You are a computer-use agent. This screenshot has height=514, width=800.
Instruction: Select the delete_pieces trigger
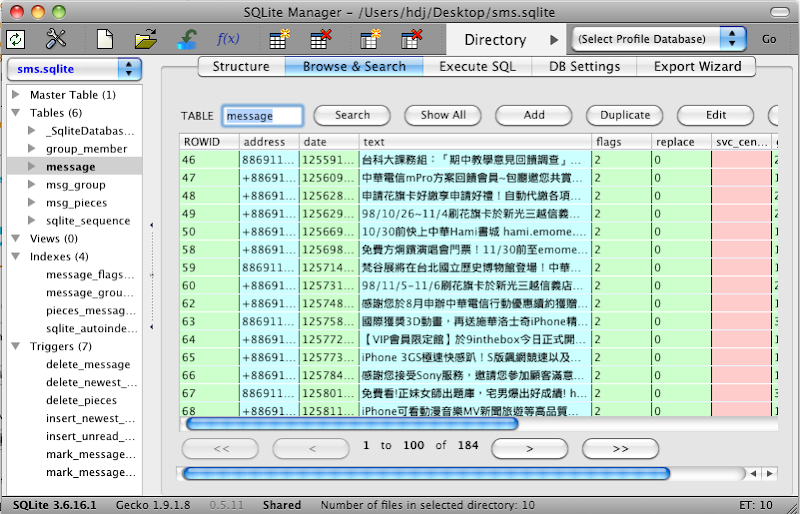tap(81, 400)
